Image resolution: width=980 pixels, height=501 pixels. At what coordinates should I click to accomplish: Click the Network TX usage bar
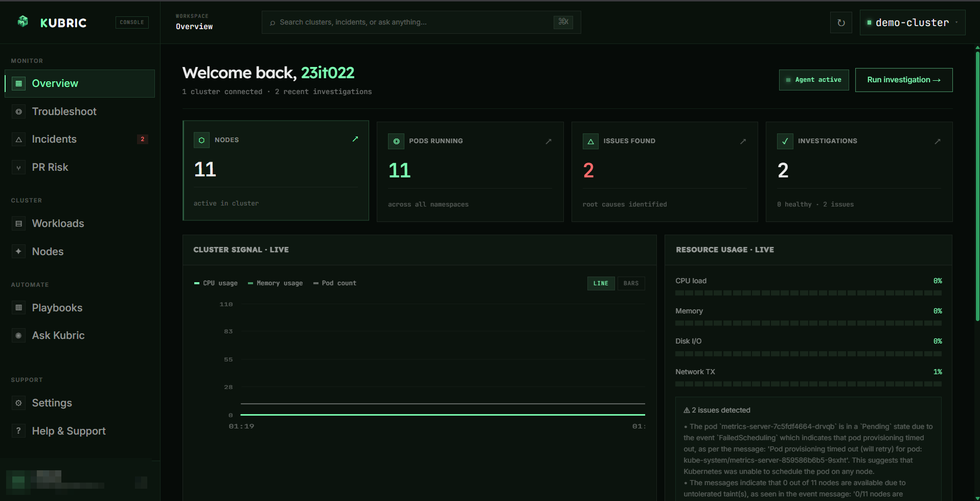(808, 383)
